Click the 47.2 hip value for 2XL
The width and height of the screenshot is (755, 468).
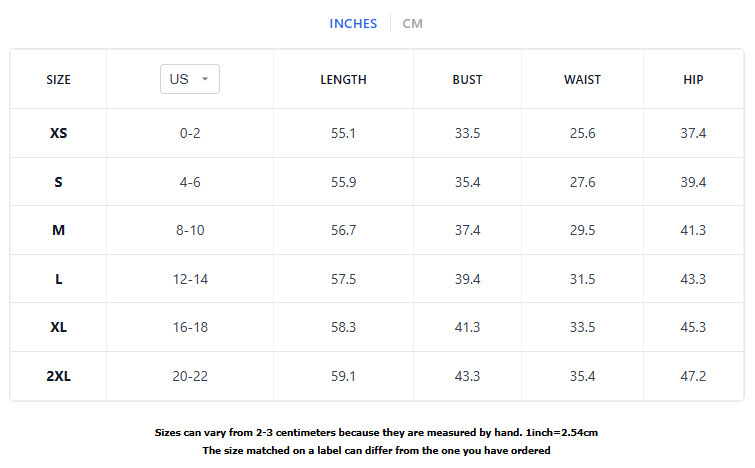(x=693, y=376)
